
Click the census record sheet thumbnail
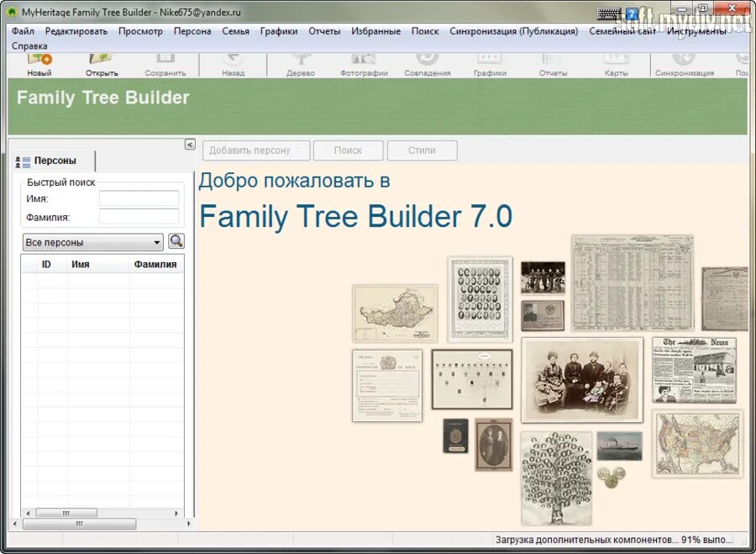(x=632, y=282)
